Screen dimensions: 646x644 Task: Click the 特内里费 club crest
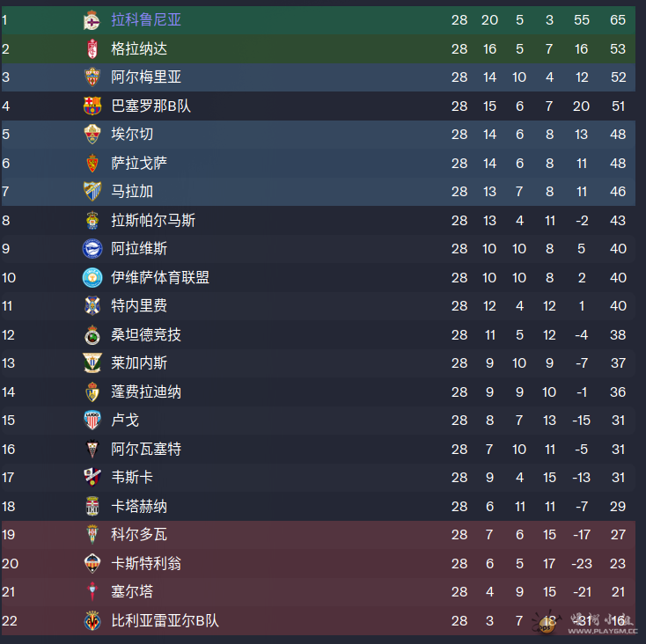[92, 305]
